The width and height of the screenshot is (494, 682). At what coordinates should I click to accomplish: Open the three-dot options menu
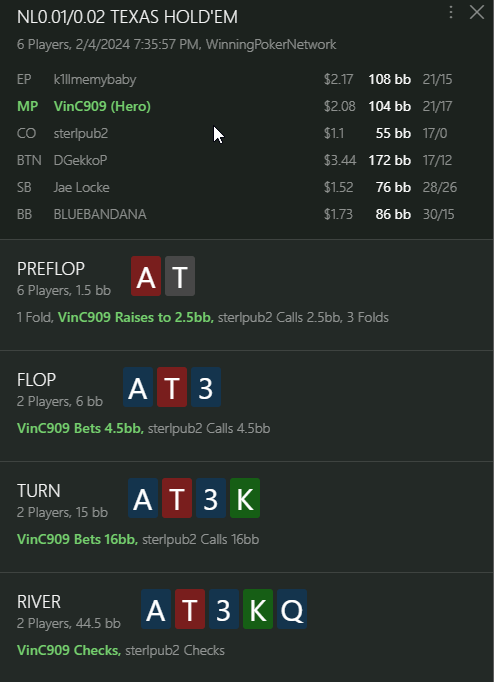[x=451, y=12]
